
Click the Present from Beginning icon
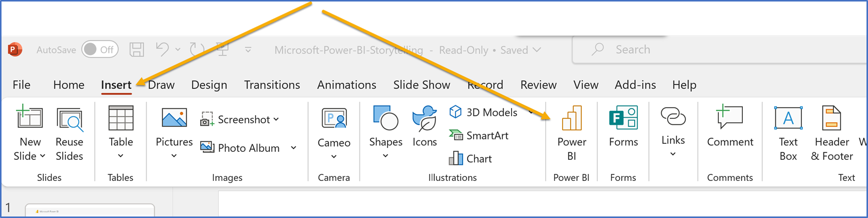pos(222,49)
